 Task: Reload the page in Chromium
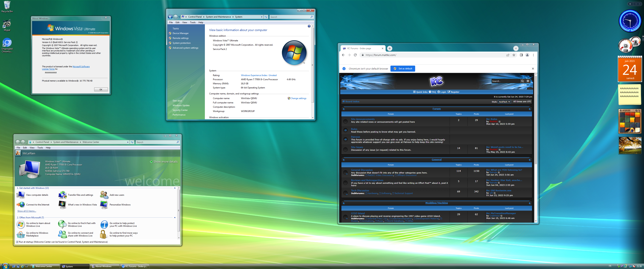coord(355,55)
